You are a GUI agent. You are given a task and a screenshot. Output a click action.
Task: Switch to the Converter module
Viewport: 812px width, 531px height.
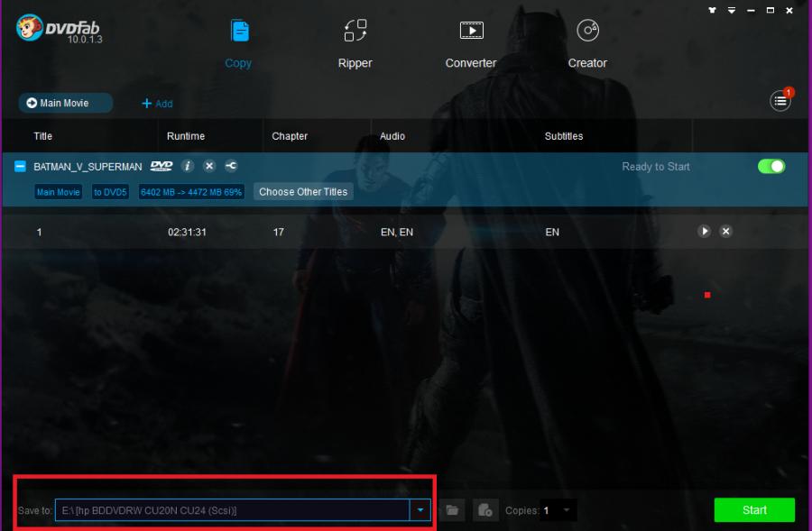tap(471, 44)
